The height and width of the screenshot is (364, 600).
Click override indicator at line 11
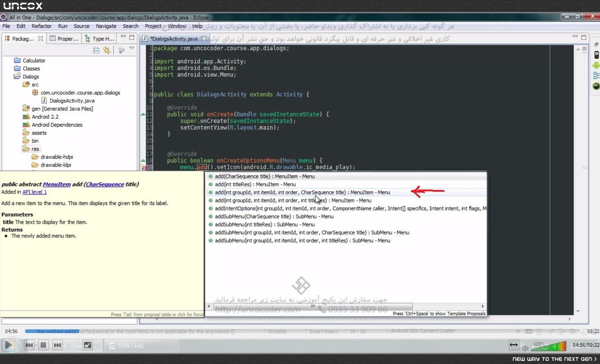pyautogui.click(x=143, y=114)
